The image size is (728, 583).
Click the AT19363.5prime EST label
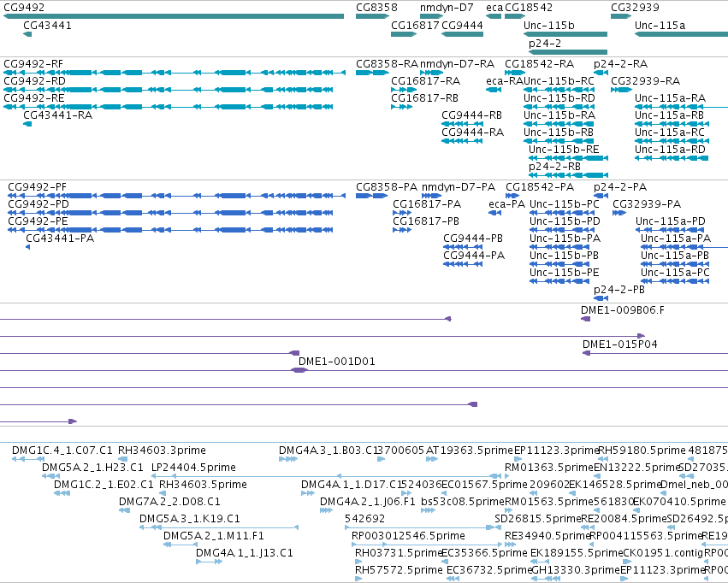(x=470, y=450)
